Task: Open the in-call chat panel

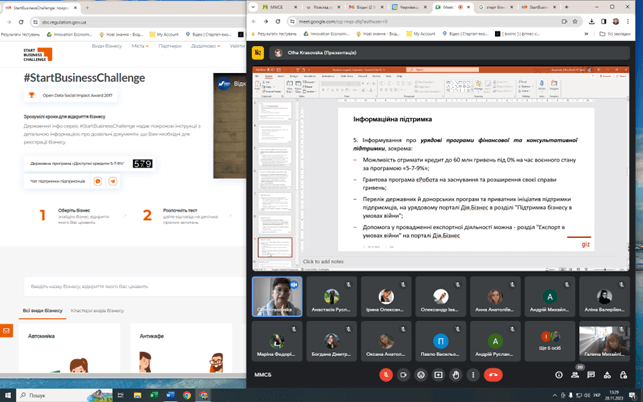Action: 591,375
